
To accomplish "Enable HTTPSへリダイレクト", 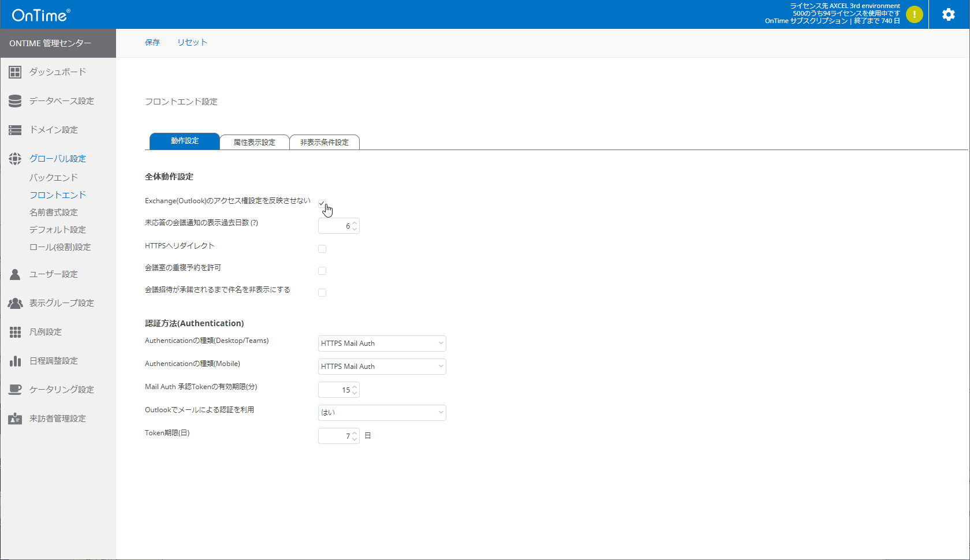I will pos(322,248).
